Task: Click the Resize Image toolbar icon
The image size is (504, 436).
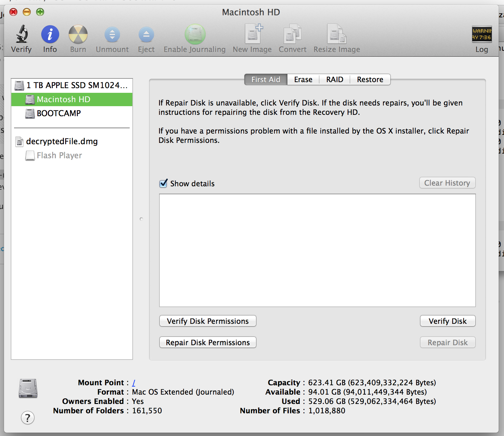Action: (x=337, y=34)
